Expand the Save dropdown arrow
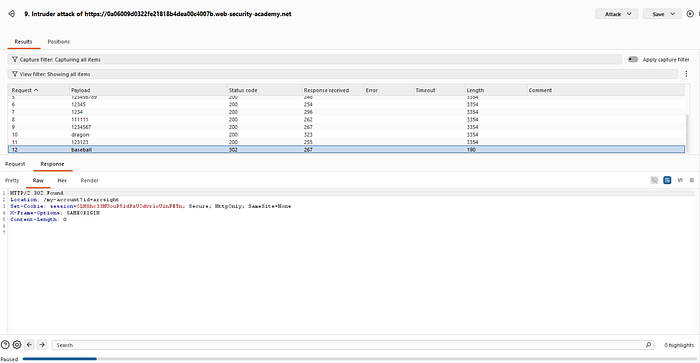Image resolution: width=700 pixels, height=363 pixels. [672, 14]
